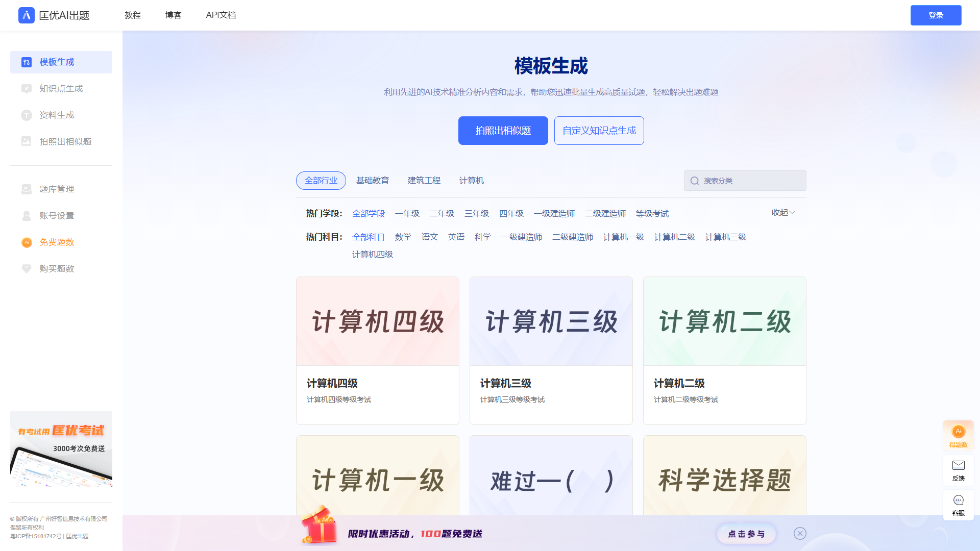Filter stage by 一级建造师
980x551 pixels.
pos(554,214)
